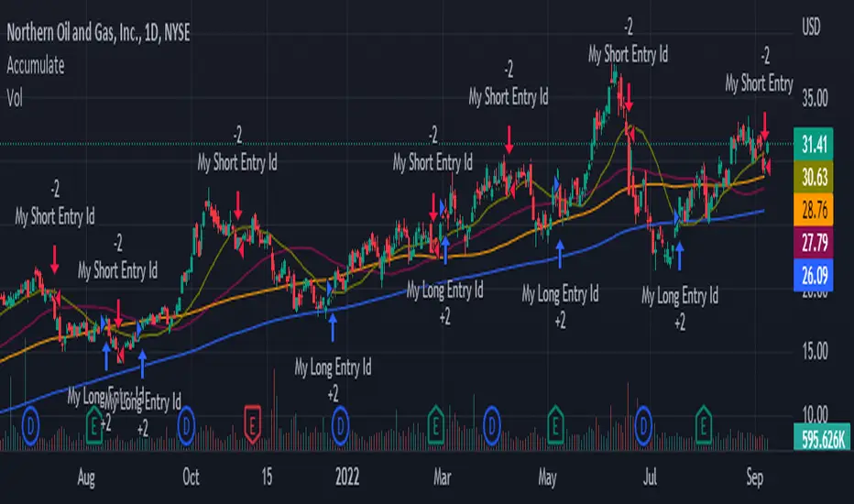Click the maroon 27.79 moving average tag

(x=814, y=242)
